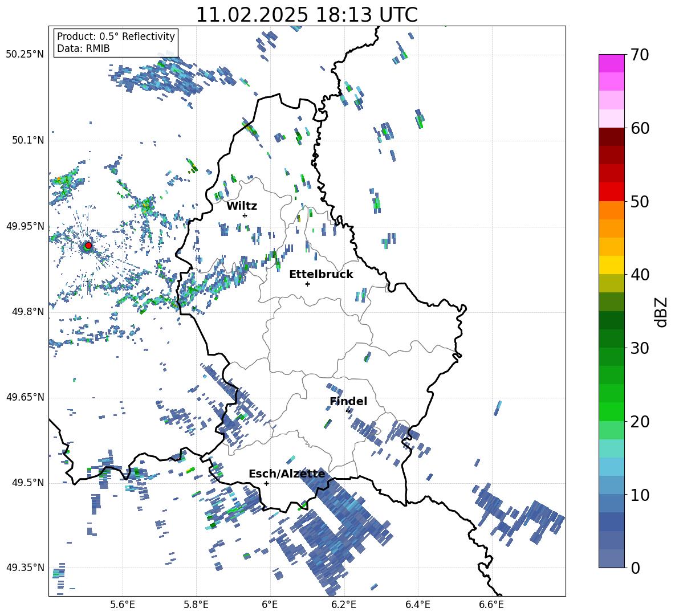675x616 pixels.
Task: Click the 50.25°N latitude label
Action: (x=25, y=55)
